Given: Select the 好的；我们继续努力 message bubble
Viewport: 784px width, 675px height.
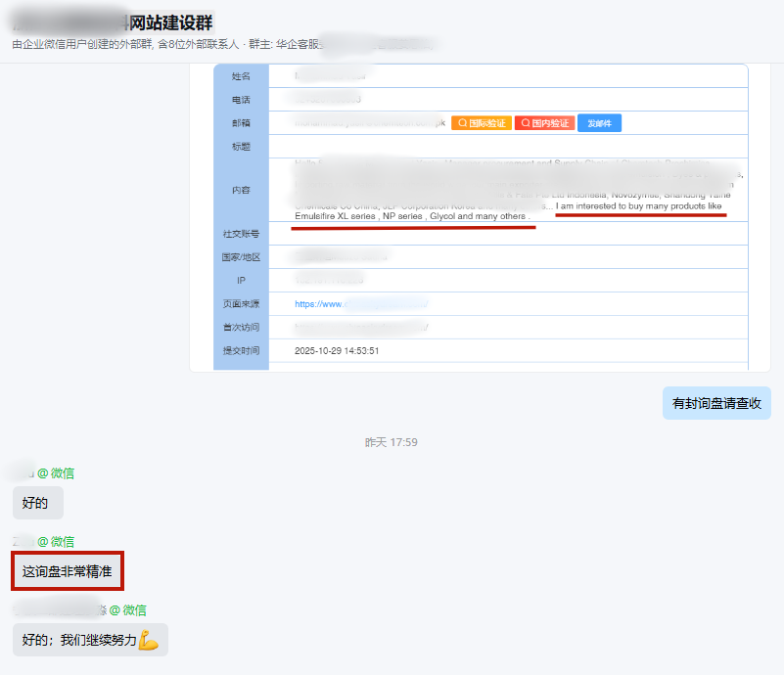Looking at the screenshot, I should 89,640.
